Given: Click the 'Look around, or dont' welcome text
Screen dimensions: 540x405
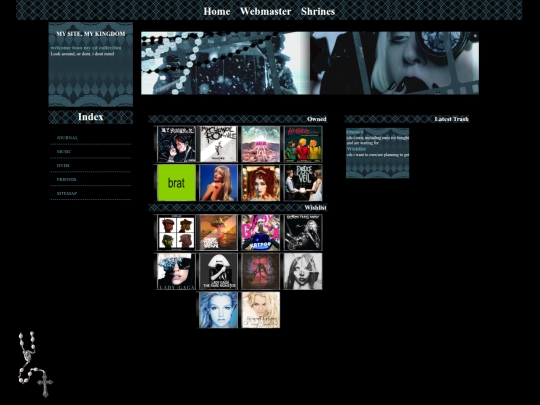Looking at the screenshot, I should pos(82,54).
